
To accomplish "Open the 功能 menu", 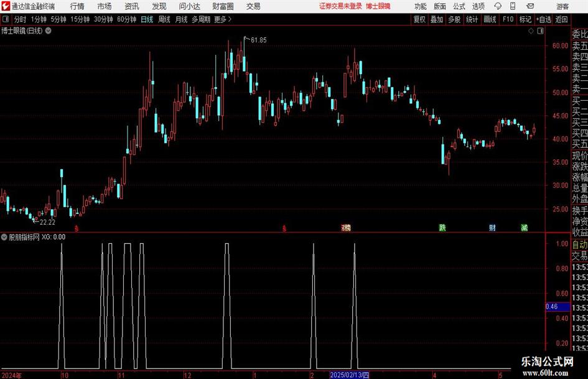I will click(x=421, y=6).
